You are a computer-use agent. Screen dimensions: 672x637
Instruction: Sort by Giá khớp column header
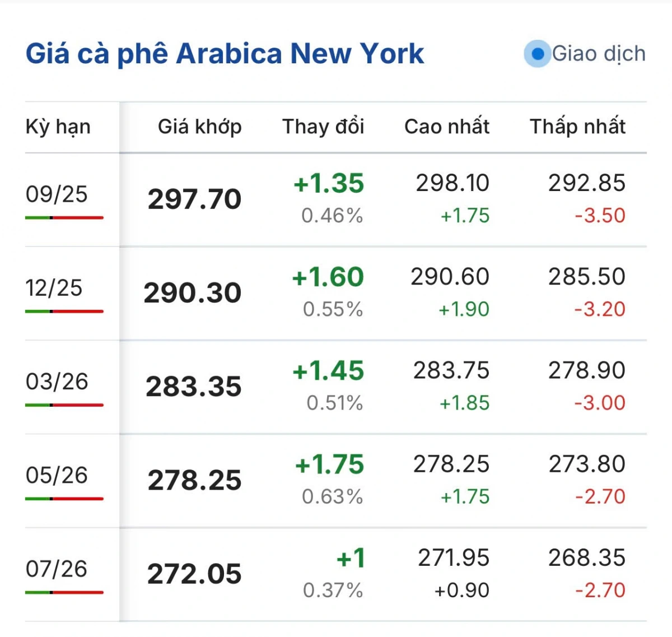(199, 127)
